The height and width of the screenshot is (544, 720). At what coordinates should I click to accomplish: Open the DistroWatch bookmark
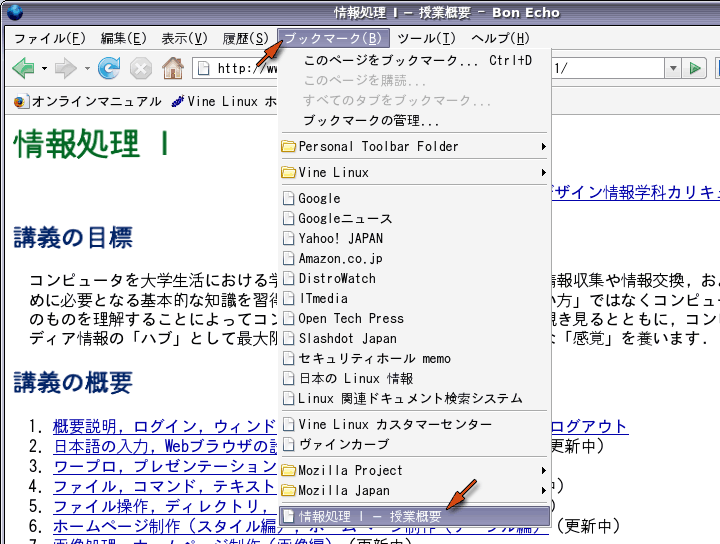[x=337, y=278]
